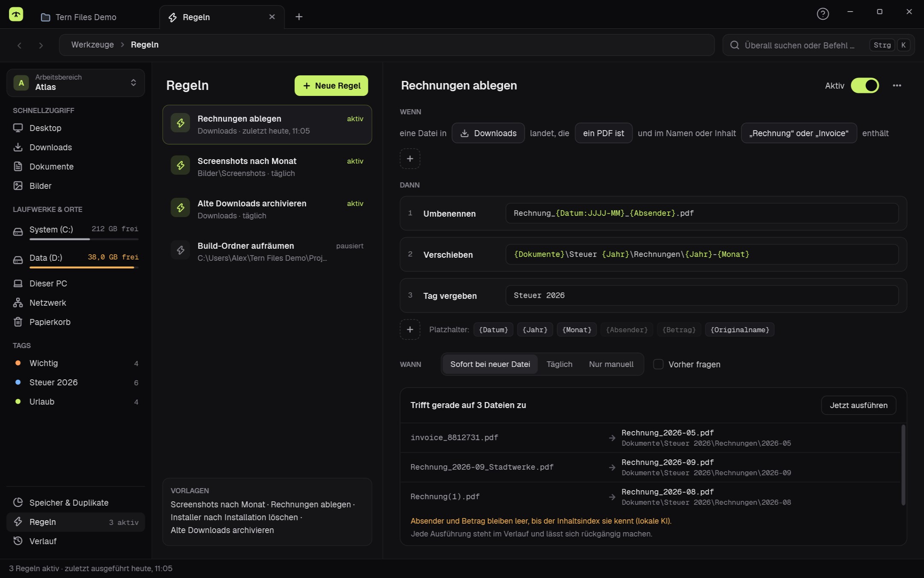This screenshot has width=924, height=578.
Task: Open the Downloads folder condition chip
Action: point(488,133)
